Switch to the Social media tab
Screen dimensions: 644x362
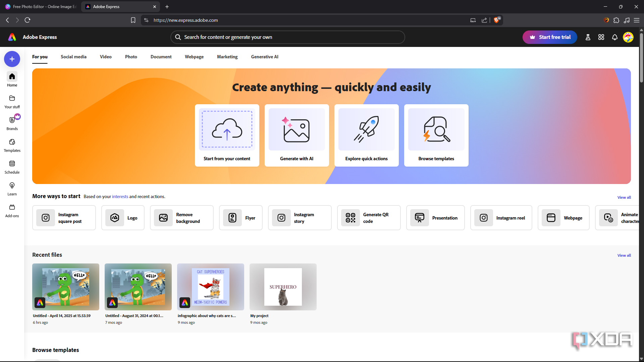73,57
